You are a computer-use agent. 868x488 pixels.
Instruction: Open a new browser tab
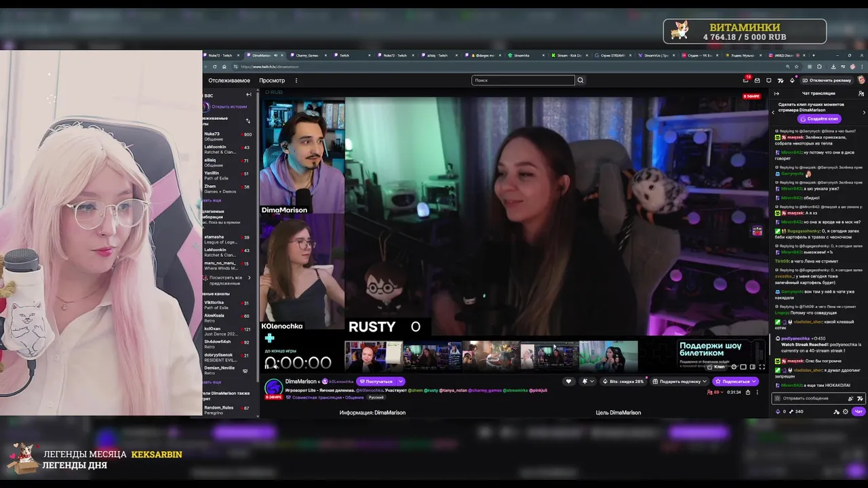[814, 55]
